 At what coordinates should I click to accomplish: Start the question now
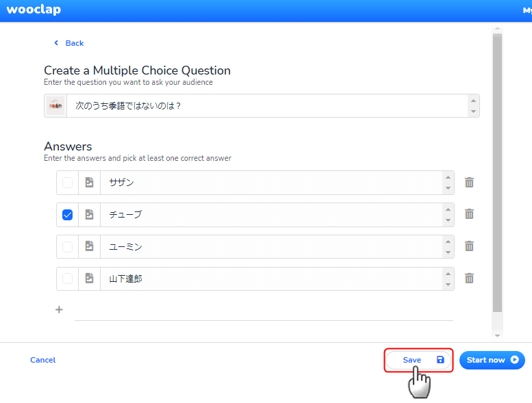[x=492, y=360]
